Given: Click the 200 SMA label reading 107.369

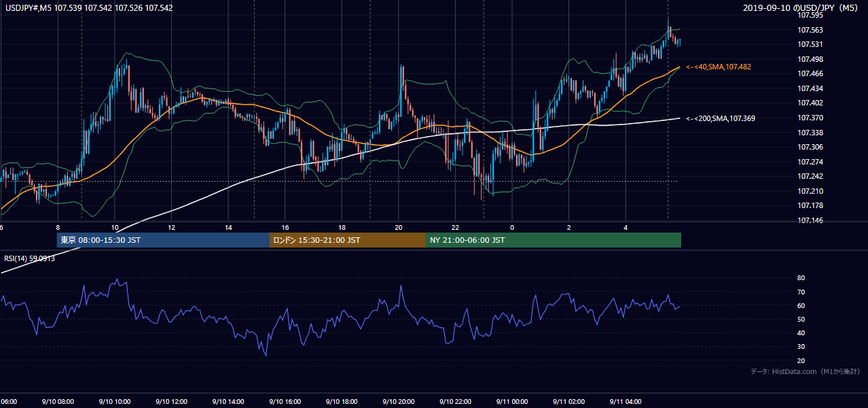Looking at the screenshot, I should [720, 118].
